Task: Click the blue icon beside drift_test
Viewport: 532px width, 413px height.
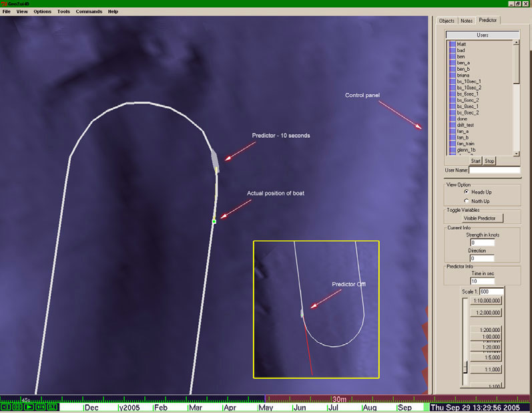Action: [x=452, y=125]
